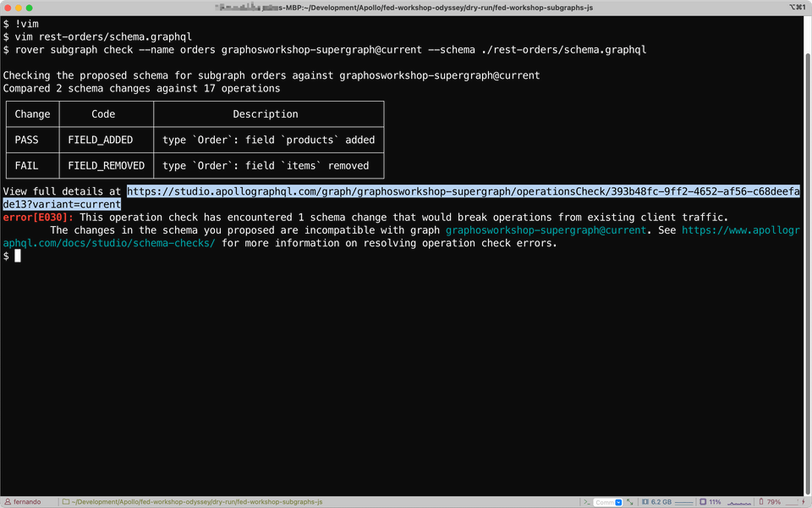Click the green zoom window button
Viewport: 812px width, 508px height.
tap(29, 8)
